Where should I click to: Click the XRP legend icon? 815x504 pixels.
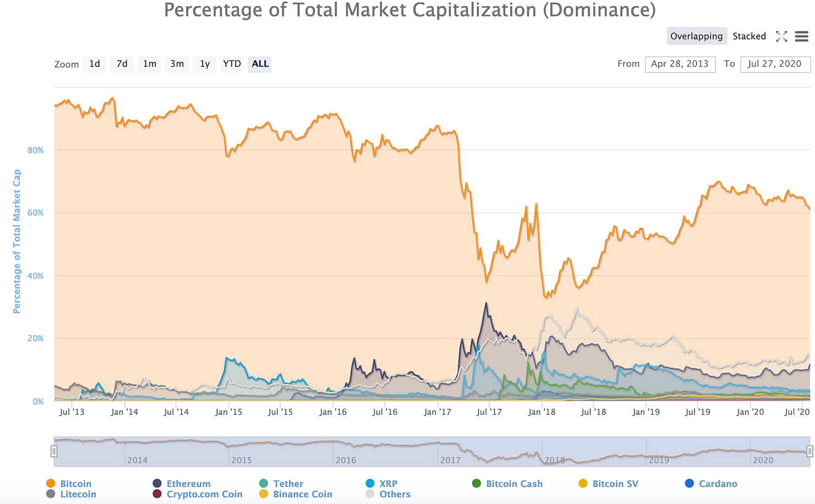point(370,484)
